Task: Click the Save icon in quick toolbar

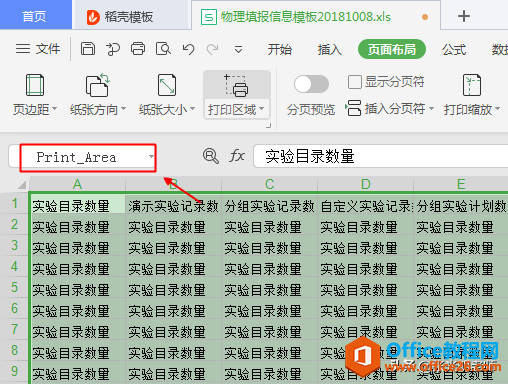Action: (x=88, y=49)
